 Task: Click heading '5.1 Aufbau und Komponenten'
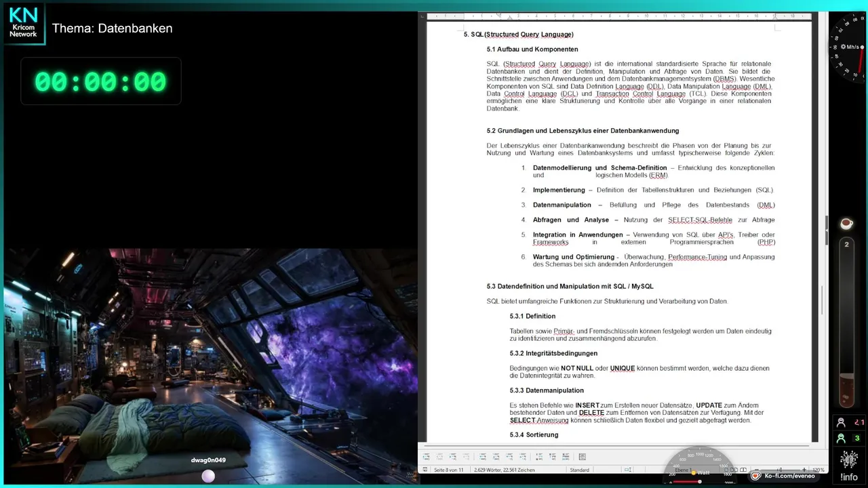(x=532, y=49)
